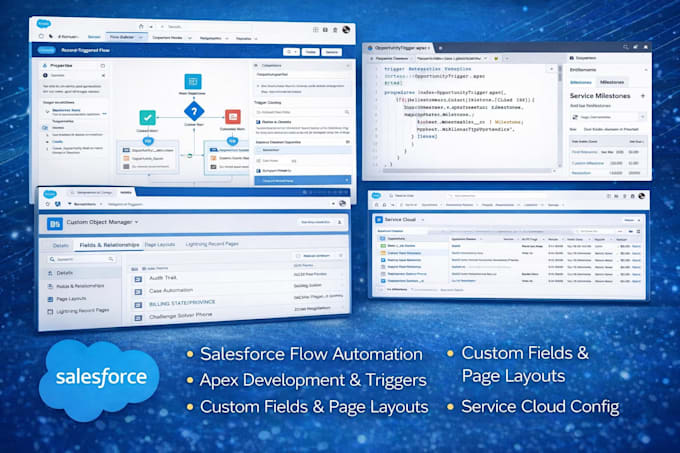Open the user avatar in Flow Builder window
The height and width of the screenshot is (453, 680).
[346, 29]
